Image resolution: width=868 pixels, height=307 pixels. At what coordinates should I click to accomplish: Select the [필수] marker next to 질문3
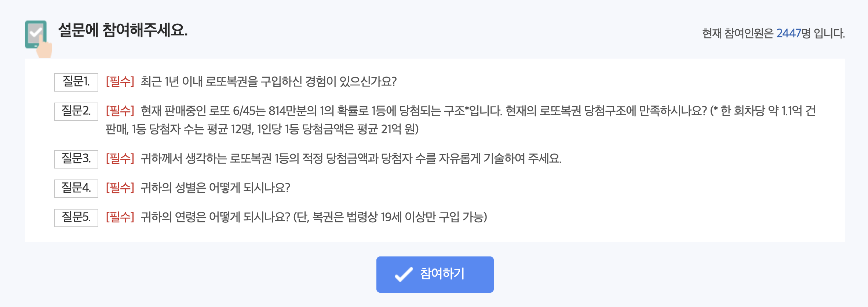[119, 158]
